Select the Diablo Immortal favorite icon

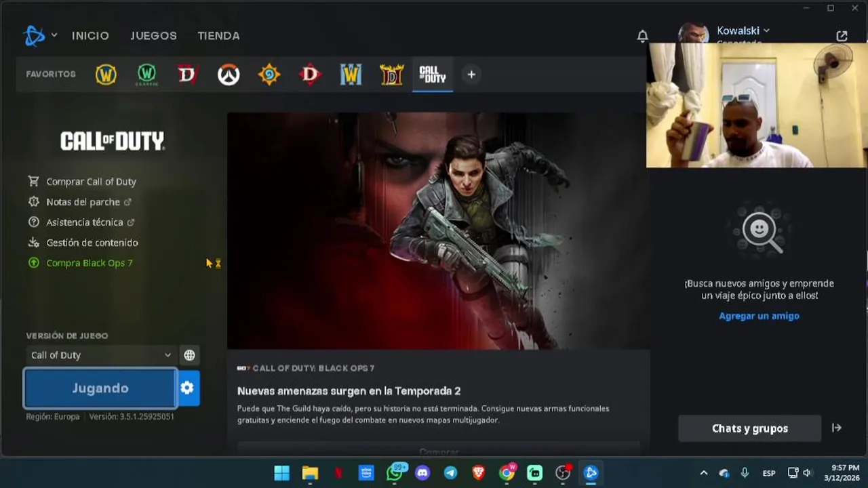(310, 74)
